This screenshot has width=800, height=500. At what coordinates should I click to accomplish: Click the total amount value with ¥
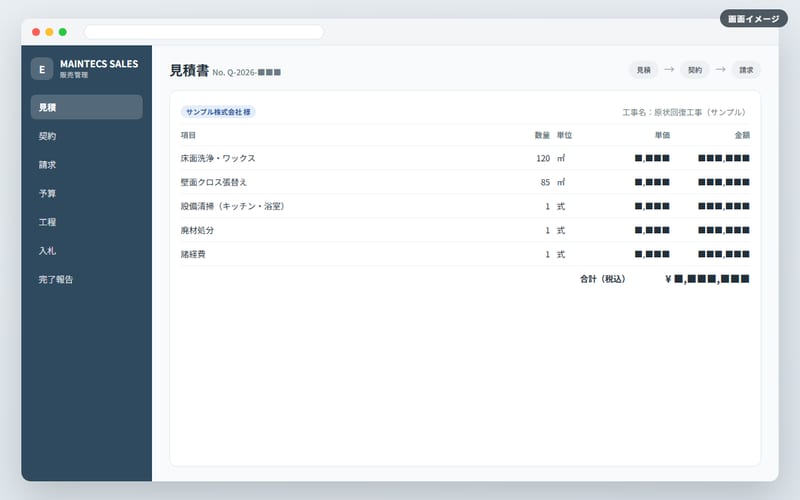pyautogui.click(x=707, y=279)
